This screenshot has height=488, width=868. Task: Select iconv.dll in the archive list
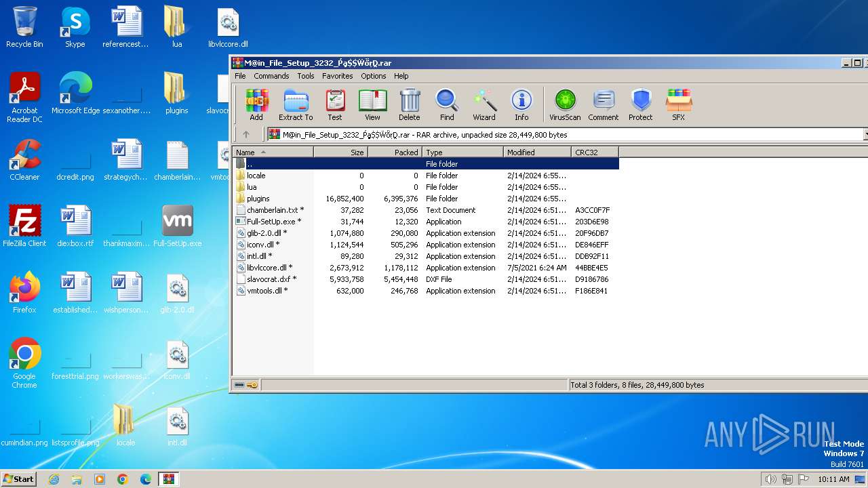click(x=425, y=245)
